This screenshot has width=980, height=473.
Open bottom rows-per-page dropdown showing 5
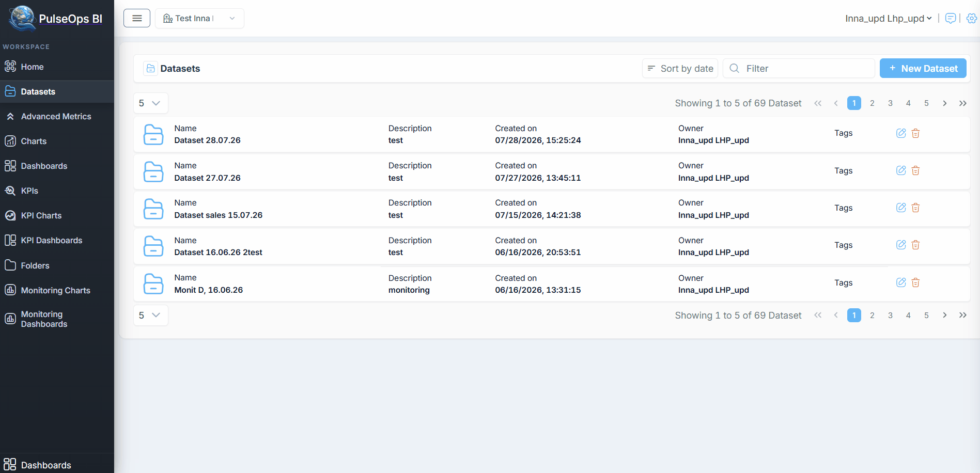click(151, 315)
